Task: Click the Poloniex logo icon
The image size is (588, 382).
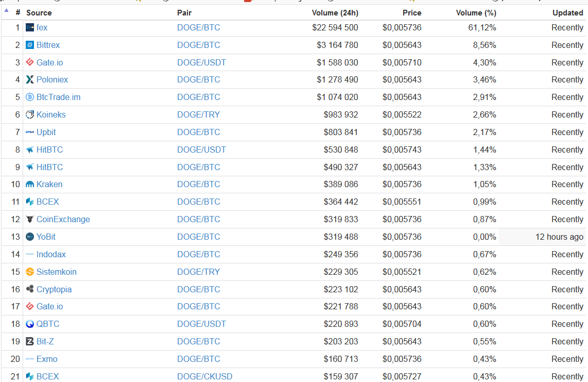Action: pyautogui.click(x=30, y=80)
